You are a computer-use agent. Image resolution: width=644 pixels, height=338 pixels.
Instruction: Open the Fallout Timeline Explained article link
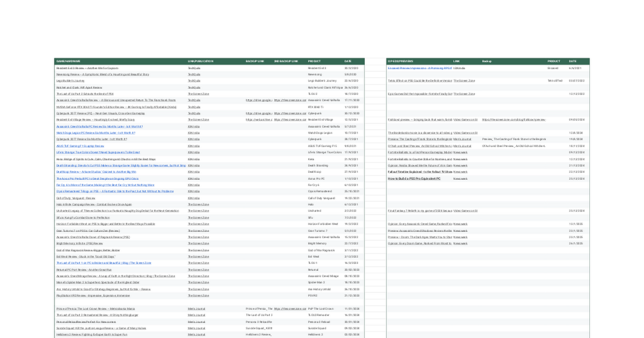[x=420, y=172]
